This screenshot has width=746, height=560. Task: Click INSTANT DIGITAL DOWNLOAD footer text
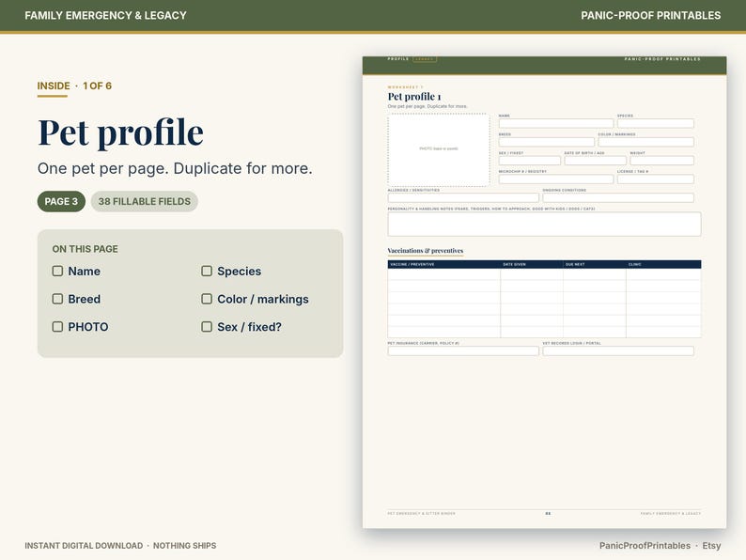84,546
